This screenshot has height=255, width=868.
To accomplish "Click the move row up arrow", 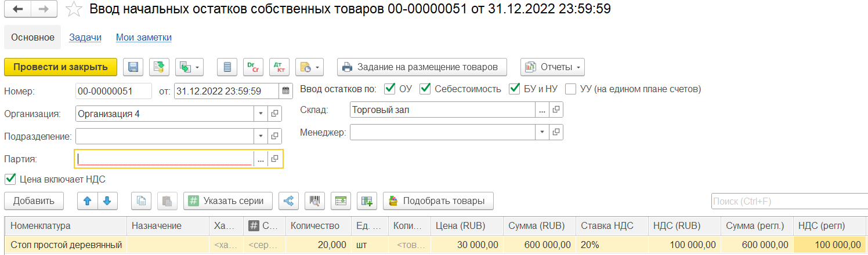I will 88,201.
